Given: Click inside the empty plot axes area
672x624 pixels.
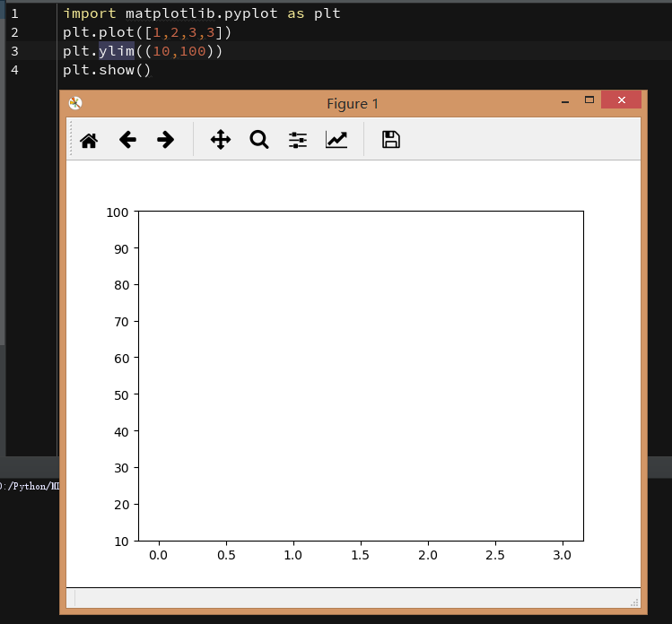Looking at the screenshot, I should click(x=361, y=376).
